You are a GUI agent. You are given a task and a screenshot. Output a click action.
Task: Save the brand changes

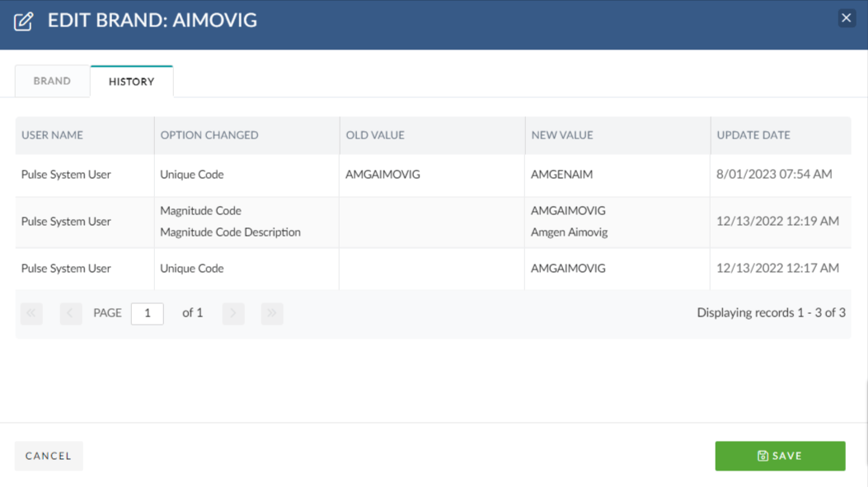[x=780, y=456]
